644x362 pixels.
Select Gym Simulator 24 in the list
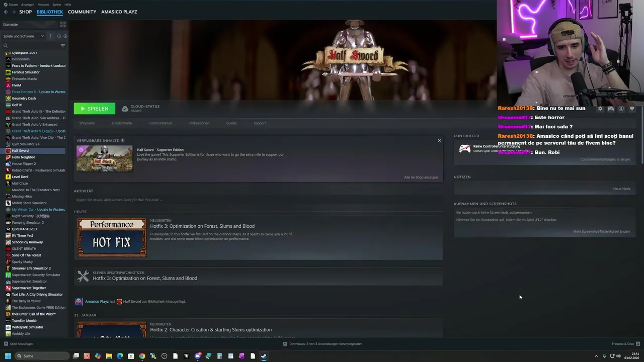[x=35, y=144]
